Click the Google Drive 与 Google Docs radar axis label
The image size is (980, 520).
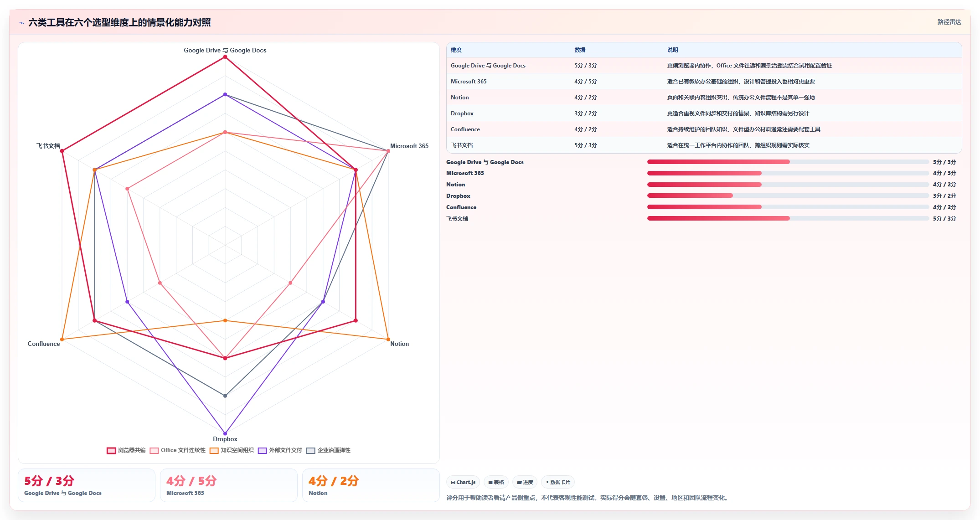[x=225, y=50]
